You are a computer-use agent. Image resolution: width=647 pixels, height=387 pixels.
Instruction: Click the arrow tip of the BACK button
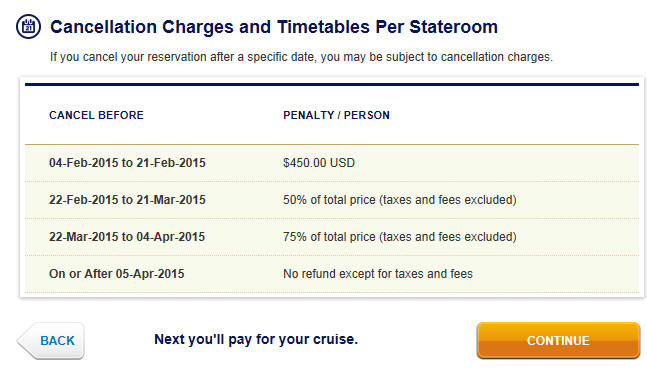(x=23, y=341)
